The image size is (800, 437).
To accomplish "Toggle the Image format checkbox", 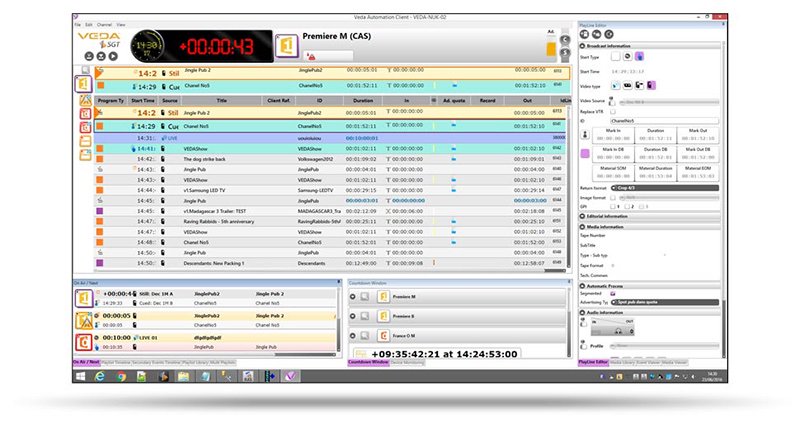I will 613,197.
